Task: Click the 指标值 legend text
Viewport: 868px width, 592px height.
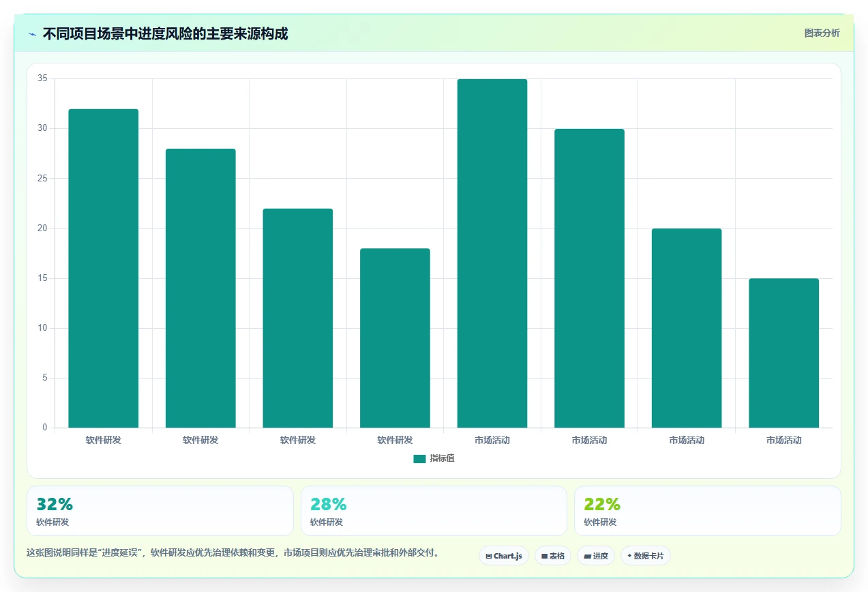Action: point(442,459)
